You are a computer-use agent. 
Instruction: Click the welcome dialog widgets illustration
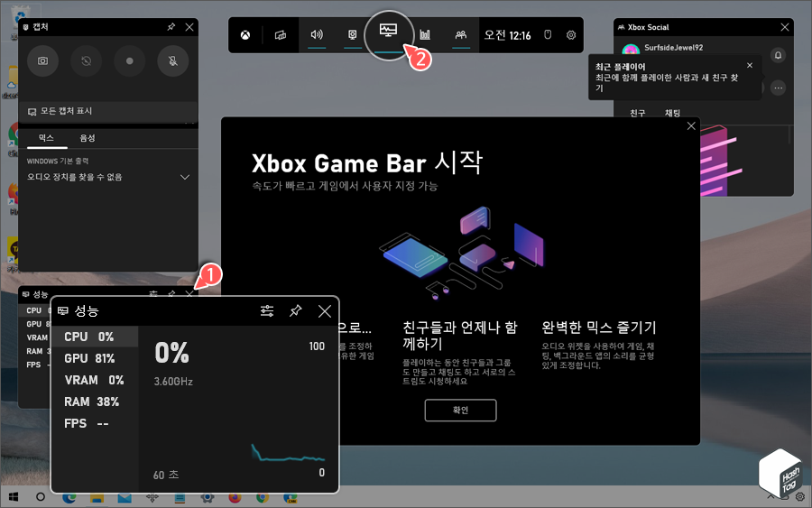click(461, 253)
